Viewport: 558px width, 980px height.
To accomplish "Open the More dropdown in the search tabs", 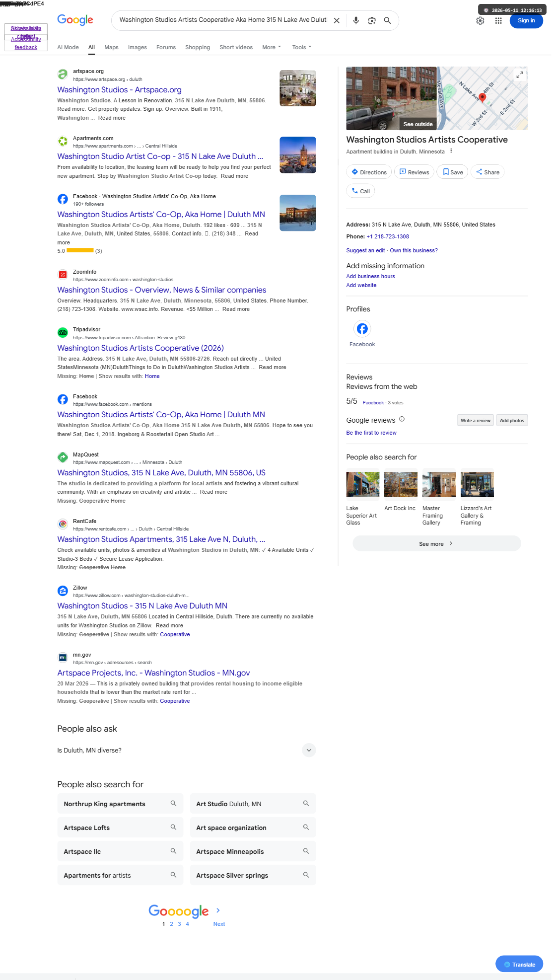I will pos(272,47).
